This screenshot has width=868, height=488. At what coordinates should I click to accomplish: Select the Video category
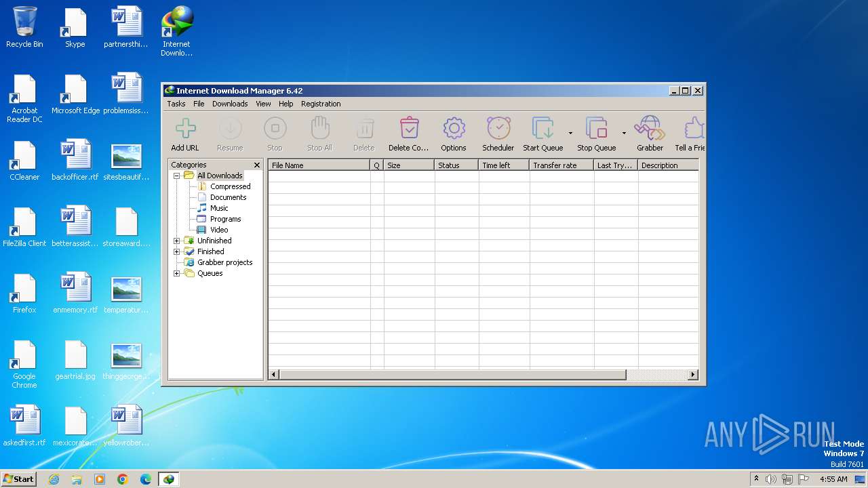219,230
